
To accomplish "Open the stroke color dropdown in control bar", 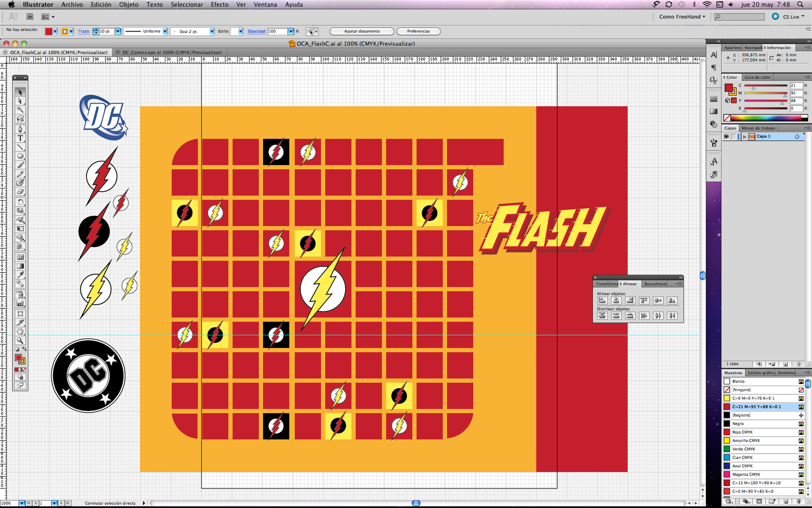I will pos(72,31).
